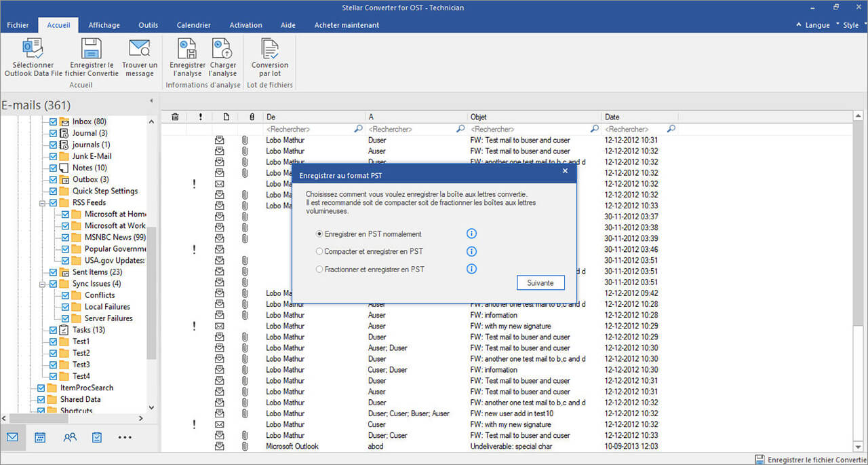Click the deleted-items trash column header
The image size is (868, 465).
click(x=175, y=117)
